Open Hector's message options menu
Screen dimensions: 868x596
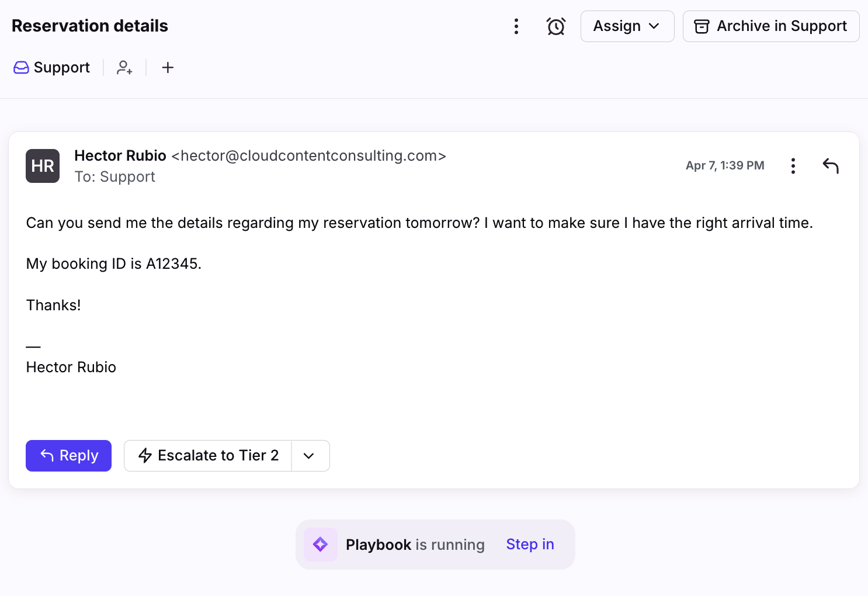[793, 166]
